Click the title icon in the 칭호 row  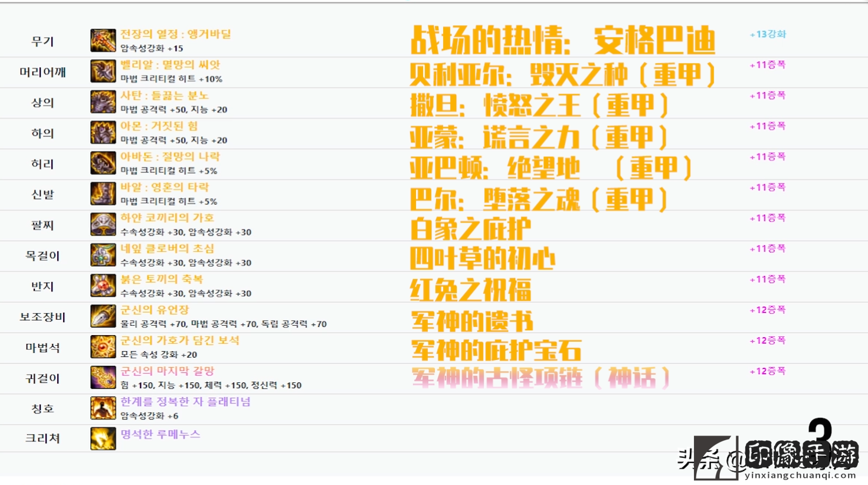[x=103, y=408]
